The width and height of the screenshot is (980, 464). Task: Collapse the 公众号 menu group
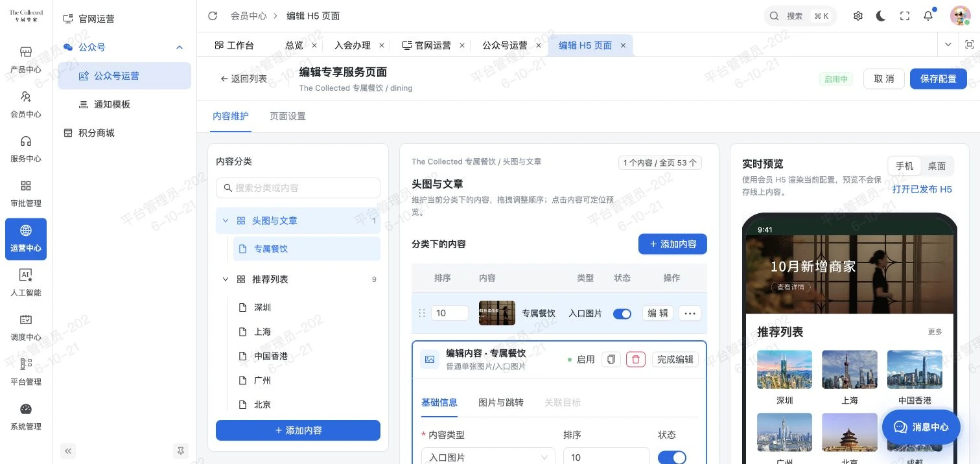tap(180, 47)
